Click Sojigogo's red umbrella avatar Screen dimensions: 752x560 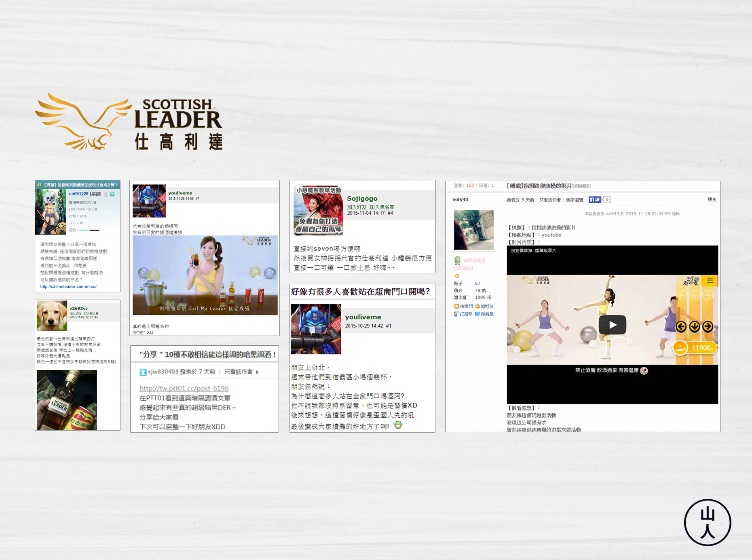pyautogui.click(x=319, y=211)
